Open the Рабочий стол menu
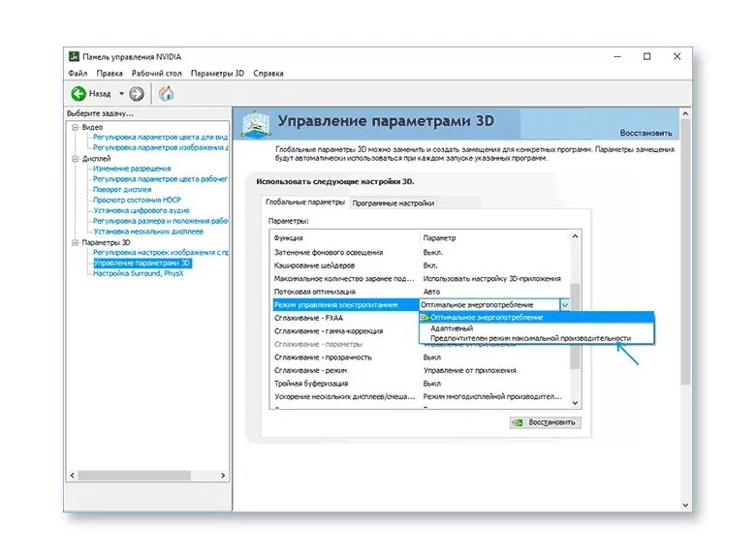 157,74
